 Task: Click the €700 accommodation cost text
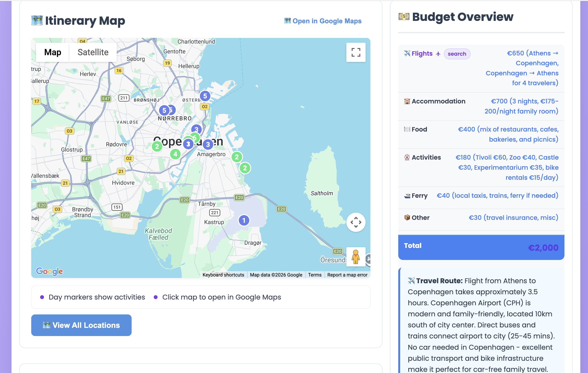pyautogui.click(x=521, y=106)
